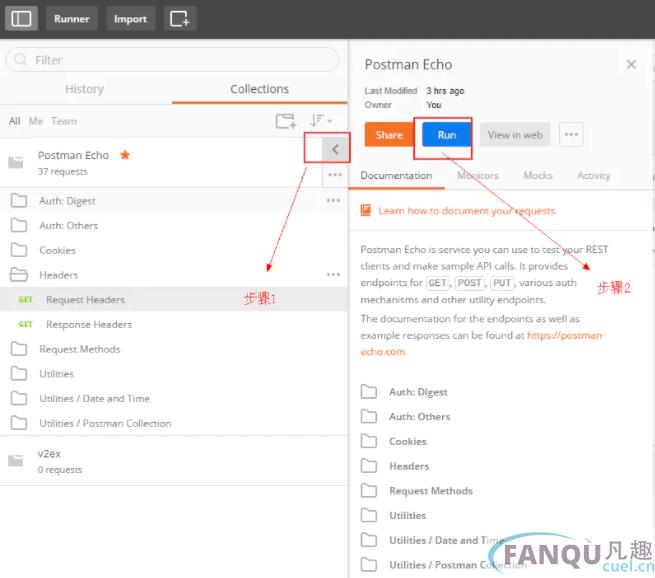Click sidebar Request Methods folder icon
The height and width of the screenshot is (578, 655).
pos(19,349)
